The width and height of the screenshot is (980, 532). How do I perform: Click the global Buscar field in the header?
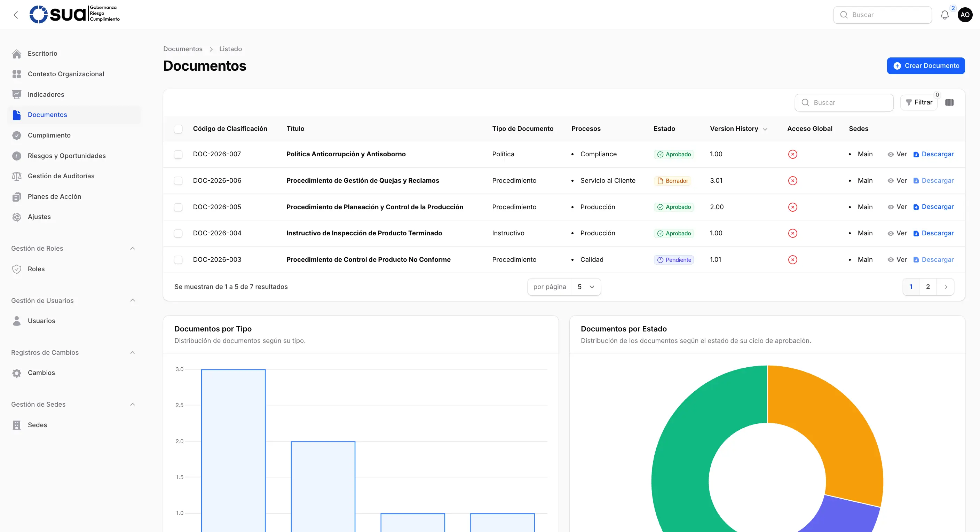pos(882,15)
